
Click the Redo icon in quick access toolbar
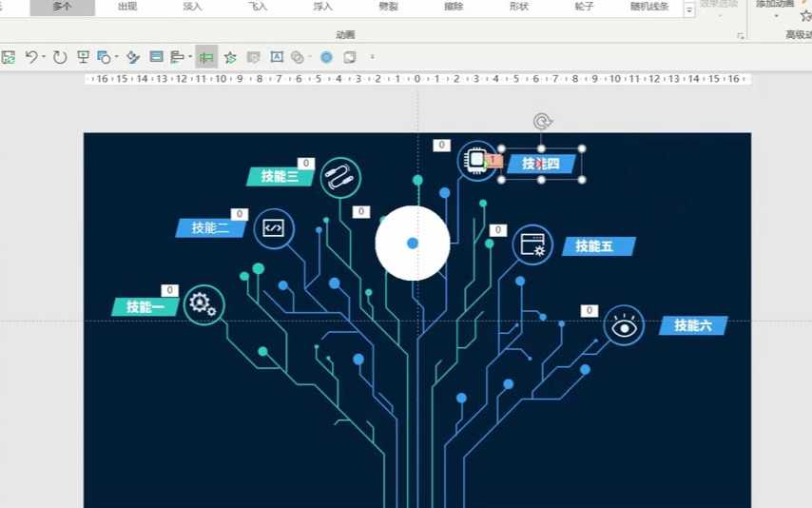point(60,57)
